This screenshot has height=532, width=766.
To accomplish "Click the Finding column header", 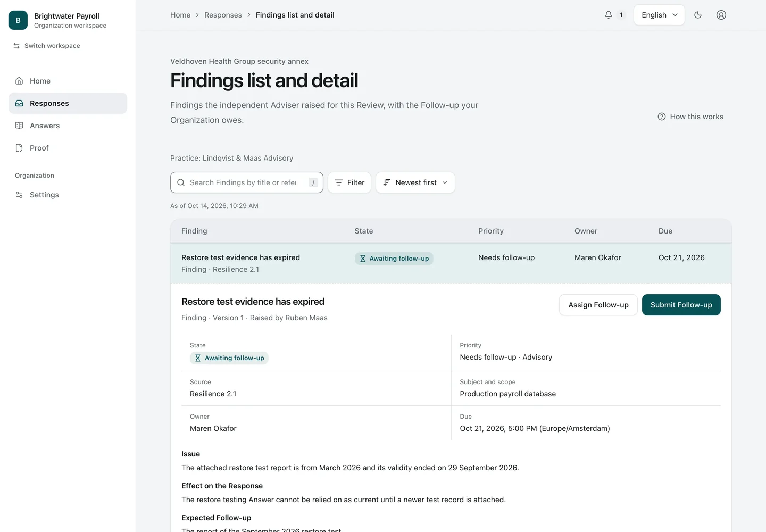I will click(194, 231).
